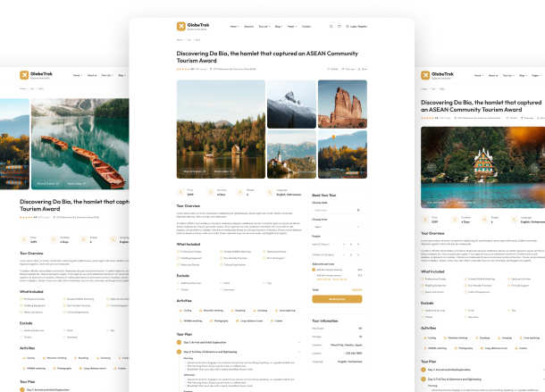Click the Tour Information heading in the center sidebar
545x392 pixels.
coord(325,321)
